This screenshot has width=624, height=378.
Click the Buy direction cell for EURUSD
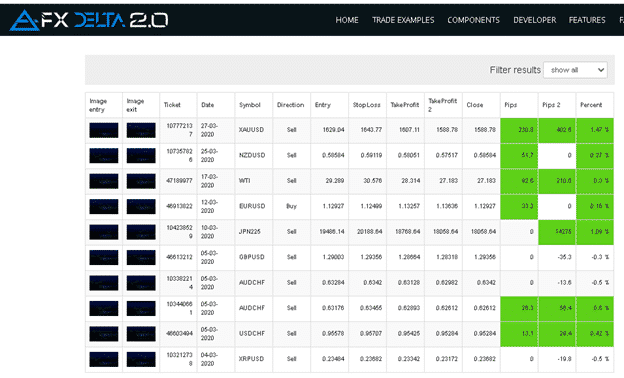pos(291,207)
